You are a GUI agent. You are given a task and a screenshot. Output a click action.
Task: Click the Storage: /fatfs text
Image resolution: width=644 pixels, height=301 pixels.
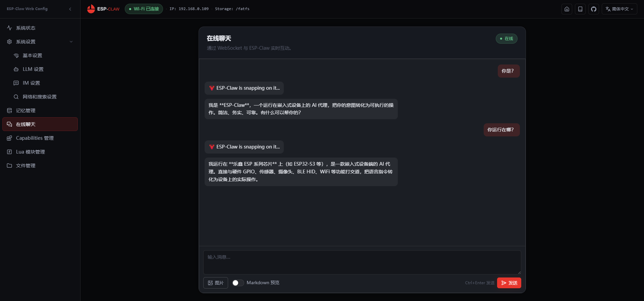pos(232,9)
